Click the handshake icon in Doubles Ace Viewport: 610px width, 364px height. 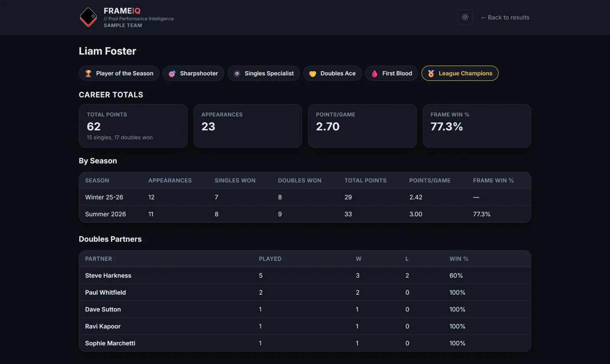[x=313, y=73]
